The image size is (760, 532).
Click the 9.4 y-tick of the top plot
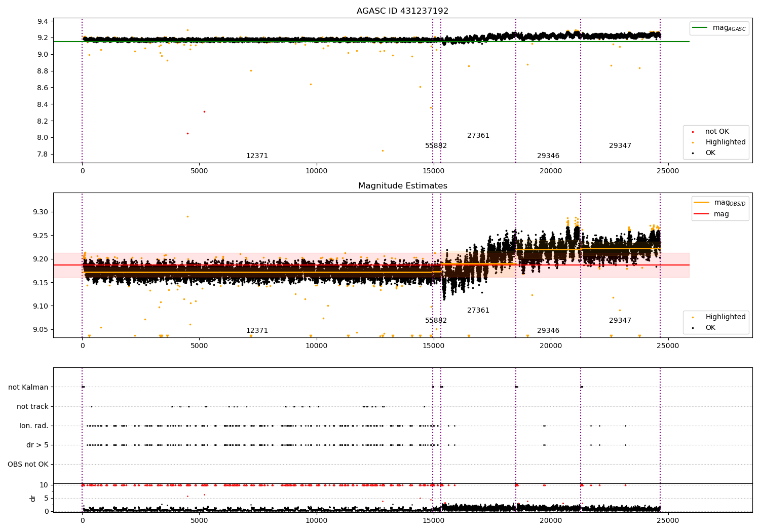(x=43, y=21)
